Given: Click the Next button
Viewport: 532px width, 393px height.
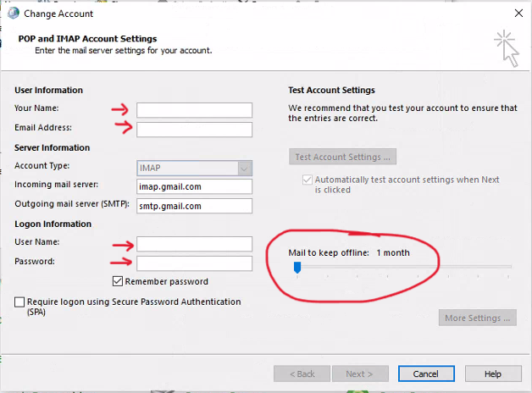Looking at the screenshot, I should 360,374.
